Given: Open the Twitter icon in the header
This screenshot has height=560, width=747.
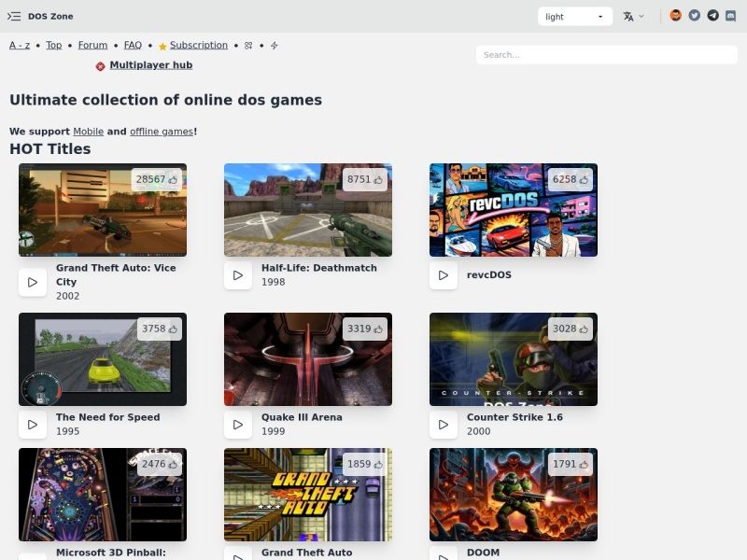Looking at the screenshot, I should pyautogui.click(x=694, y=16).
